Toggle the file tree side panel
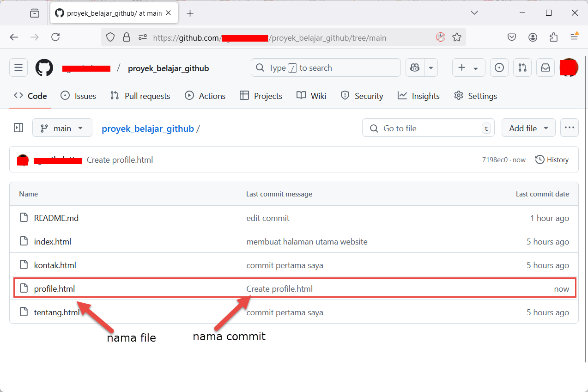The height and width of the screenshot is (392, 588). coord(18,128)
